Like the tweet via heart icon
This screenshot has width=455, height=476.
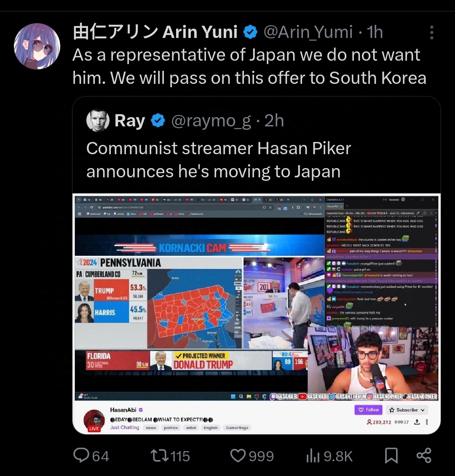click(238, 456)
